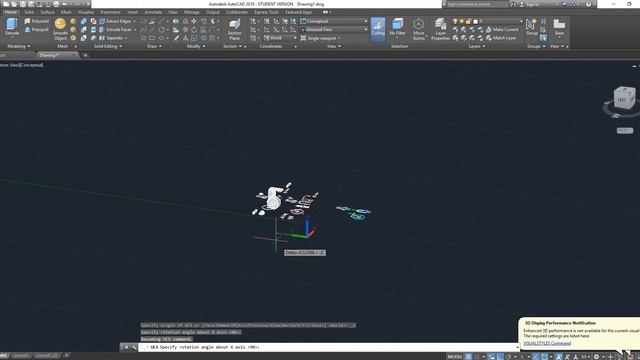Switch to the Home ribbon tab
This screenshot has height=360, width=640.
[11, 12]
